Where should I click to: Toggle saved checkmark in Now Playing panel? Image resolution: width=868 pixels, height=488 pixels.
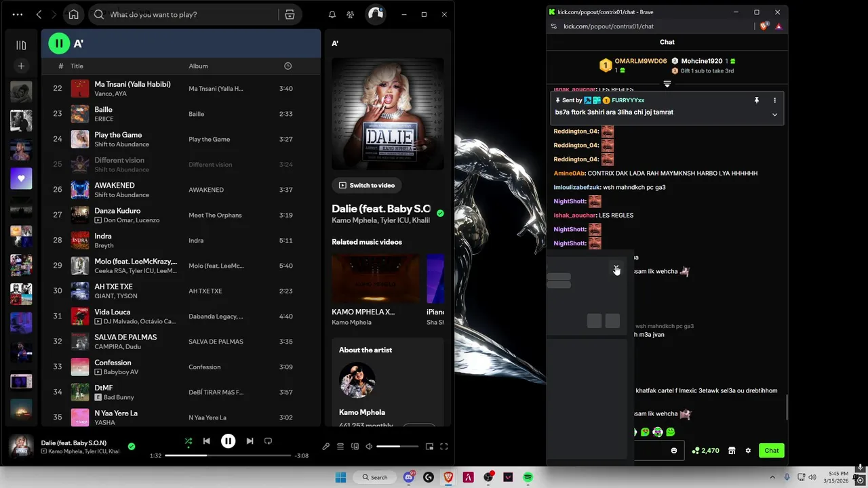[440, 213]
